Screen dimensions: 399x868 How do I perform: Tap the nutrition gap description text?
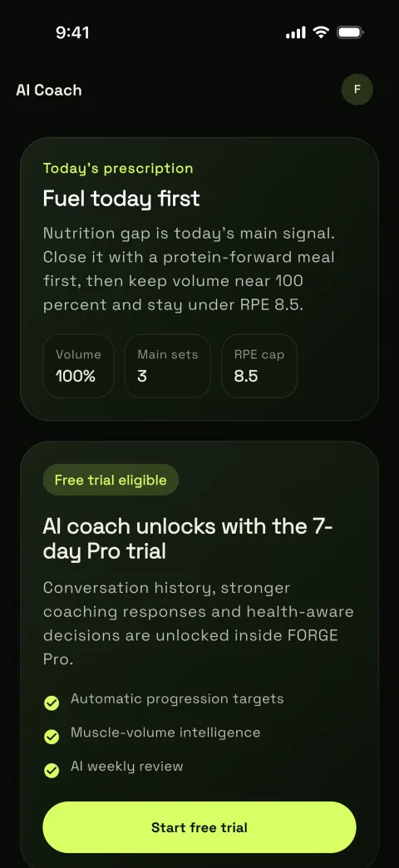pos(190,269)
